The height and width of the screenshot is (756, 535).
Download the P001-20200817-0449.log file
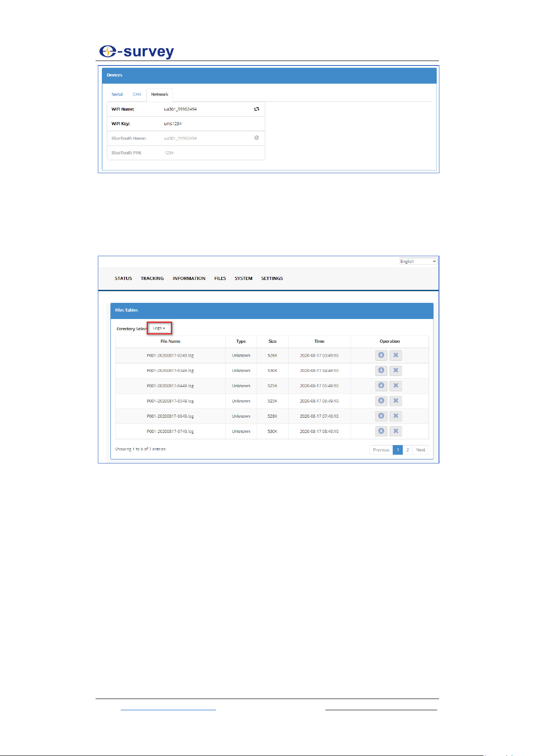tap(381, 386)
